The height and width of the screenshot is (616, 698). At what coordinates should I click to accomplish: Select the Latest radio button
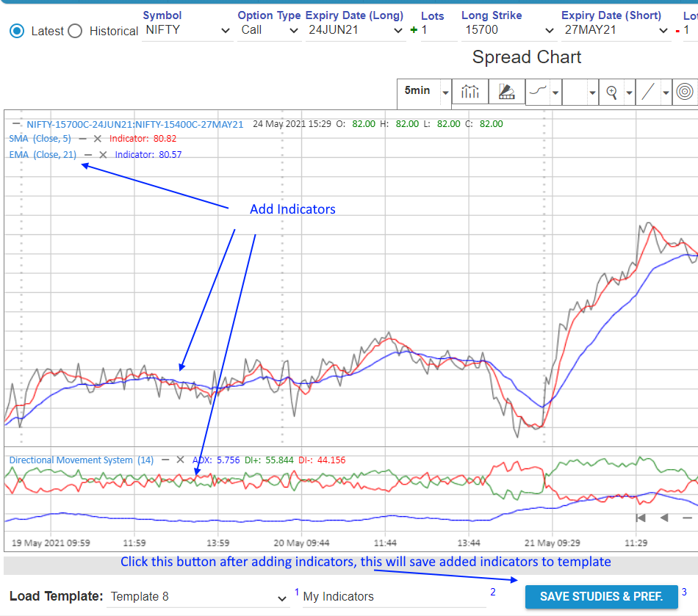coord(17,31)
